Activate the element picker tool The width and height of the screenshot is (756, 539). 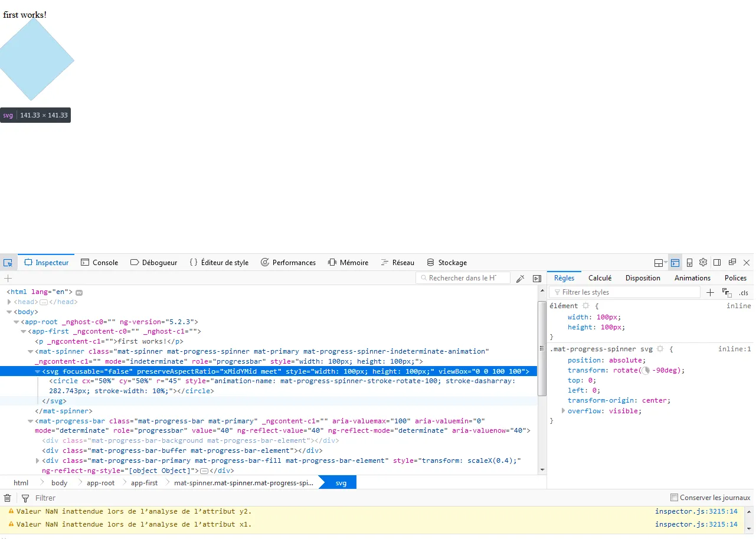[8, 263]
